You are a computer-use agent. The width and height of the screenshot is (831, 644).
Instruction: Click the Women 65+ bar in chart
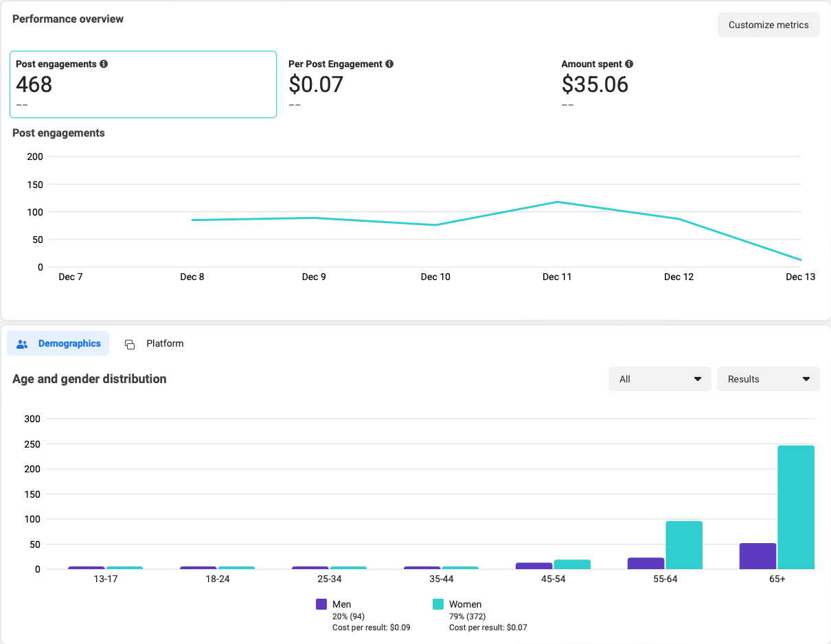click(x=796, y=507)
